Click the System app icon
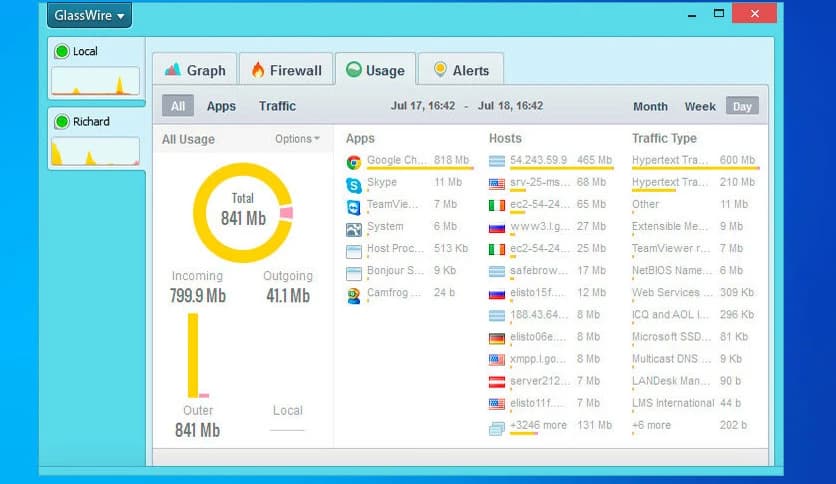Screen dimensions: 836x484 click(353, 230)
